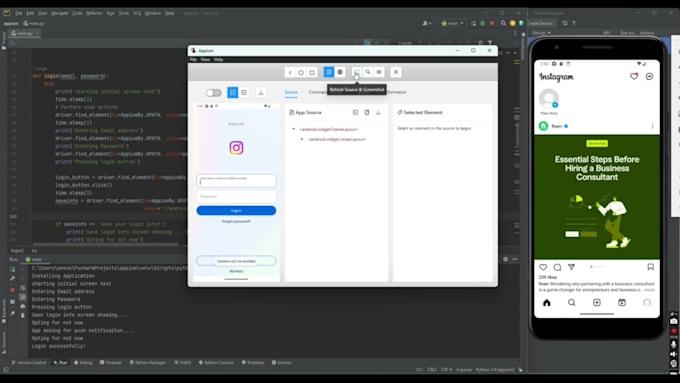The width and height of the screenshot is (680, 383).
Task: Tap the bookmark save icon under post
Action: coord(651,267)
